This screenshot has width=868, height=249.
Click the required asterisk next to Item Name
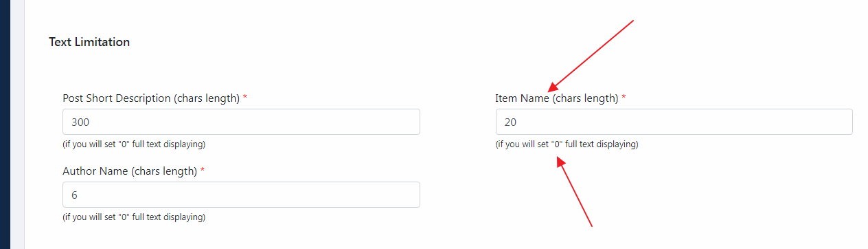point(624,98)
